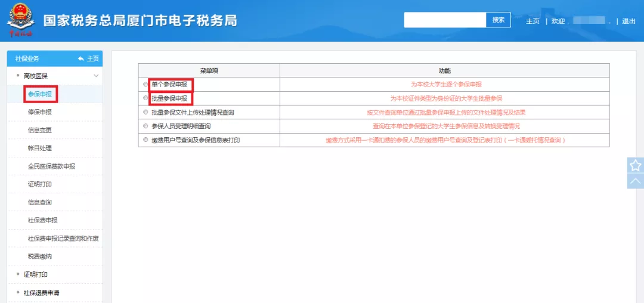Viewport: 644px width, 303px height.
Task: Click the 单个参保申报 menu item label
Action: pyautogui.click(x=169, y=85)
